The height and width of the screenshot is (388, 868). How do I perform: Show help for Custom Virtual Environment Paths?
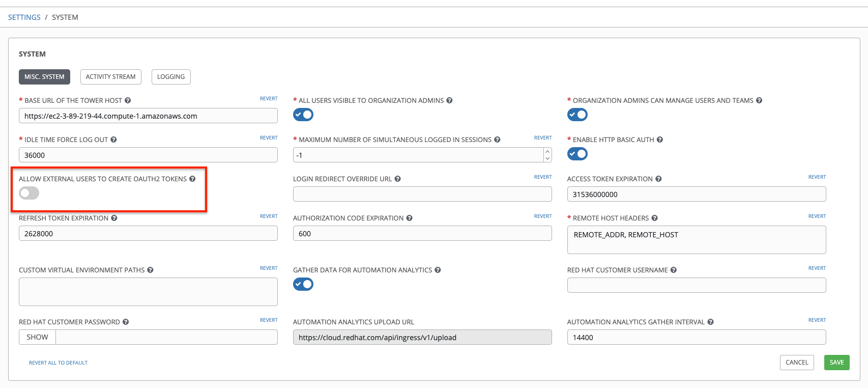(150, 270)
